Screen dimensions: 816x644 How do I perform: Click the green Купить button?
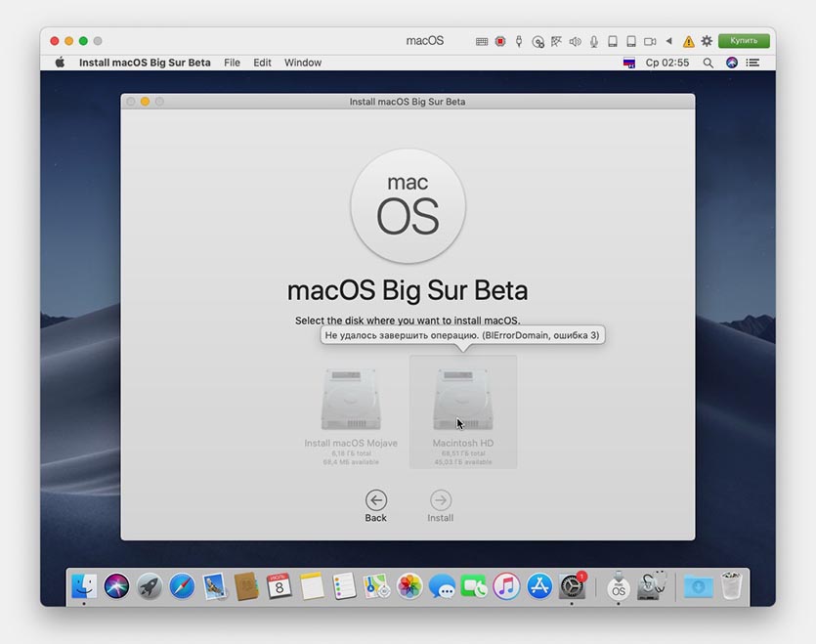(744, 41)
